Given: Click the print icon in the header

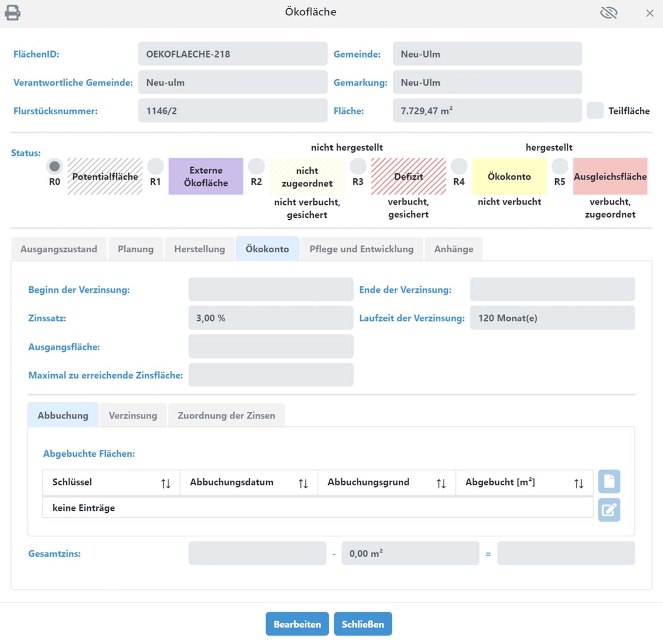Looking at the screenshot, I should pyautogui.click(x=13, y=13).
